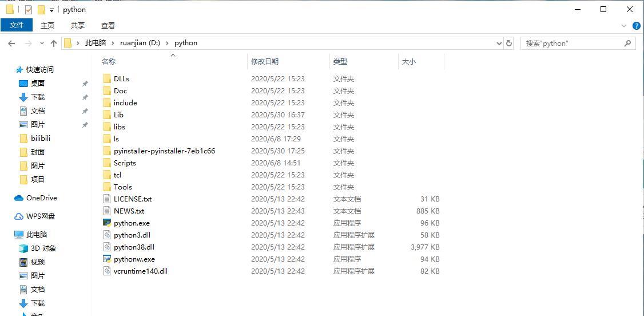Select the include folder icon

[x=107, y=102]
